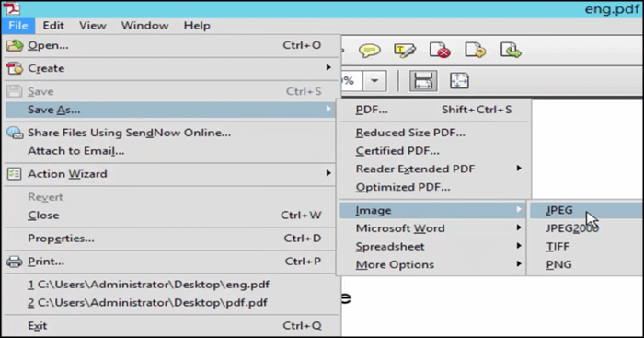Choose Close from the File menu
Viewport: 644px width, 338px height.
point(170,216)
